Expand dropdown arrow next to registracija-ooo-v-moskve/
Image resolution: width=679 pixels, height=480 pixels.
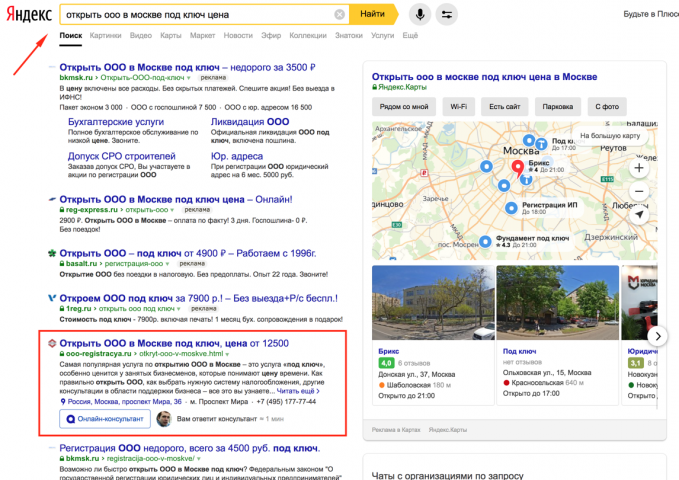click(199, 459)
